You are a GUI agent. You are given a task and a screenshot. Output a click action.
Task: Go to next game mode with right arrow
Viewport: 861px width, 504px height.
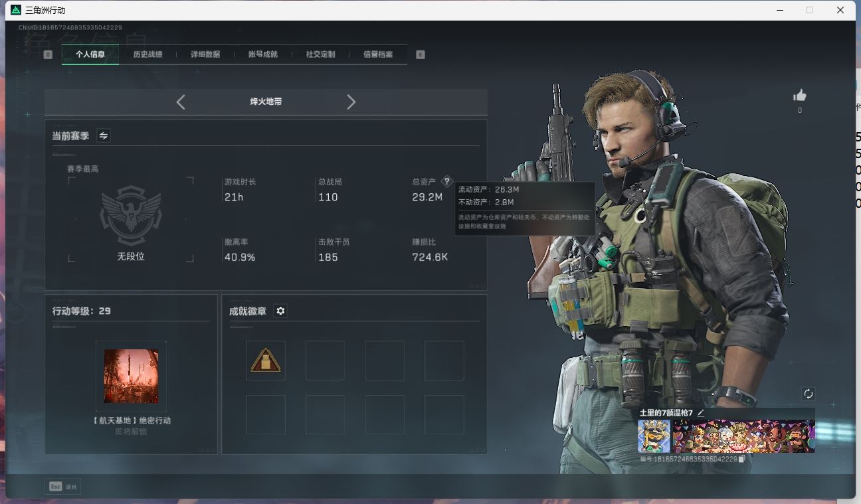[x=351, y=102]
